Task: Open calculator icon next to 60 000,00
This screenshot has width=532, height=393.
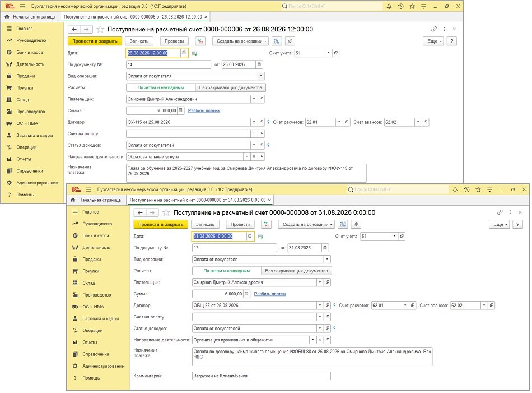Action: (180, 110)
